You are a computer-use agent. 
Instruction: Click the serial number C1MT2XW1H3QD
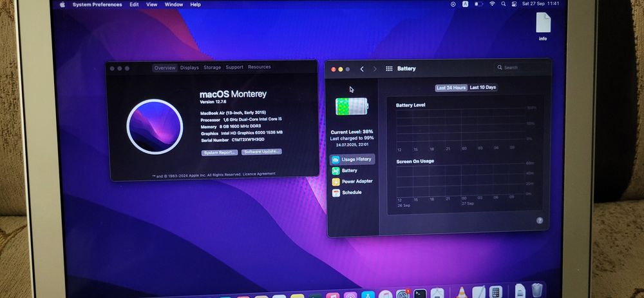[248, 139]
